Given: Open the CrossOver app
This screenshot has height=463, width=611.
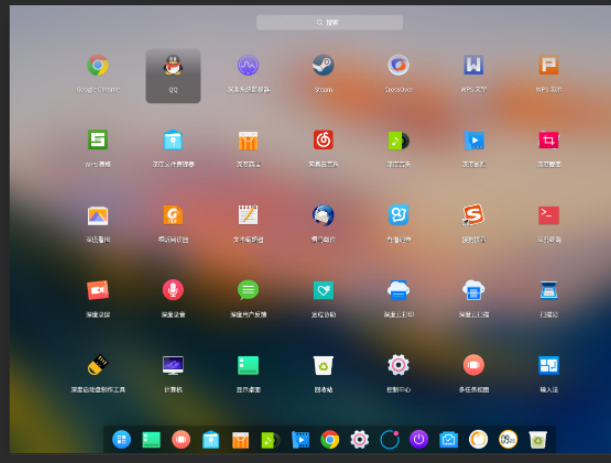Looking at the screenshot, I should (398, 65).
